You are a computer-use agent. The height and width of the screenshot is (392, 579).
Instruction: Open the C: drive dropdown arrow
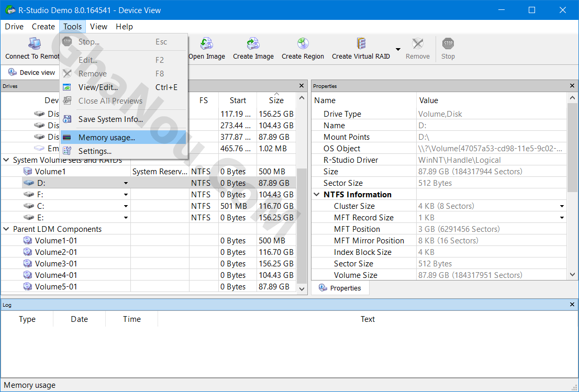pyautogui.click(x=126, y=206)
